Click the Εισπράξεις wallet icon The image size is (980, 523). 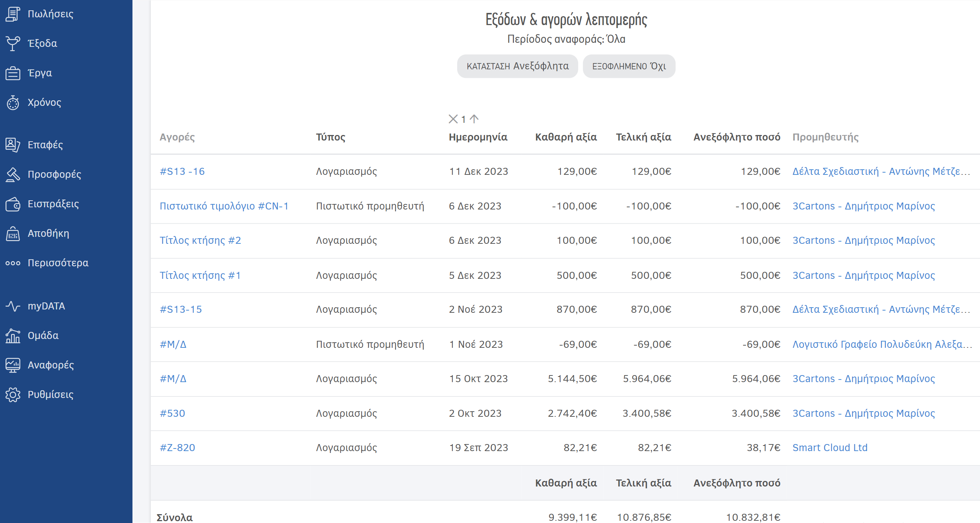(13, 204)
